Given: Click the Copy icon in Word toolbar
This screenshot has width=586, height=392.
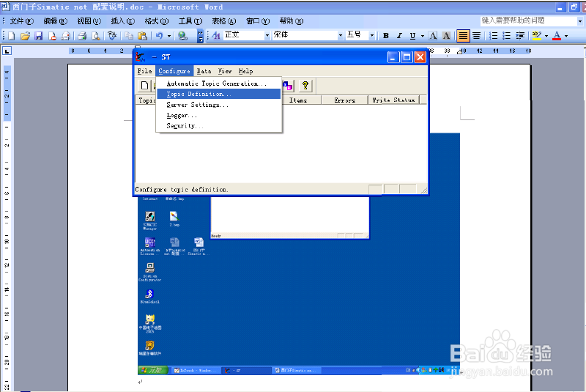Looking at the screenshot, I should click(x=129, y=36).
